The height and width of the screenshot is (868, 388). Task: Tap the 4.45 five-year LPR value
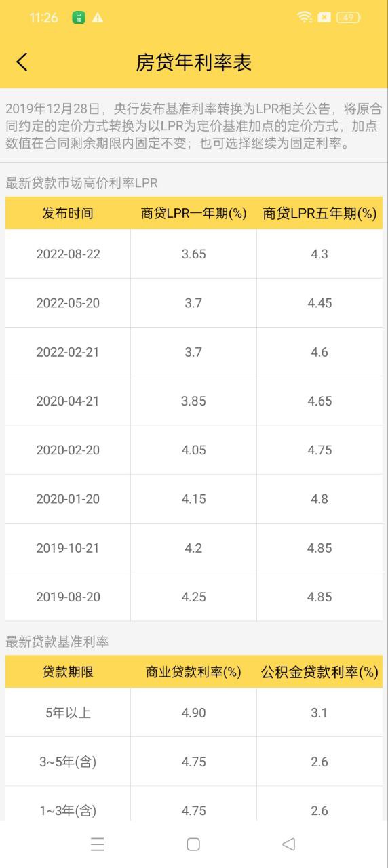pos(319,303)
